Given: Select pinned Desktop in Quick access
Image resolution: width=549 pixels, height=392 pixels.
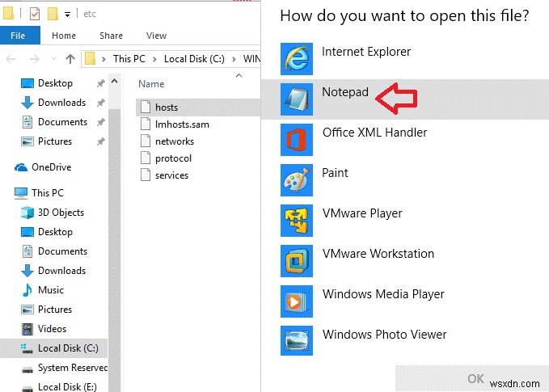Looking at the screenshot, I should coord(55,83).
